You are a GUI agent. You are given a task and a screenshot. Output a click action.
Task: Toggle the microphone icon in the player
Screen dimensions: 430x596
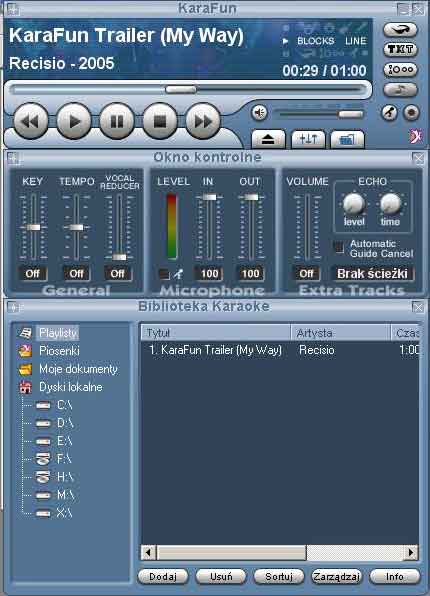point(389,113)
